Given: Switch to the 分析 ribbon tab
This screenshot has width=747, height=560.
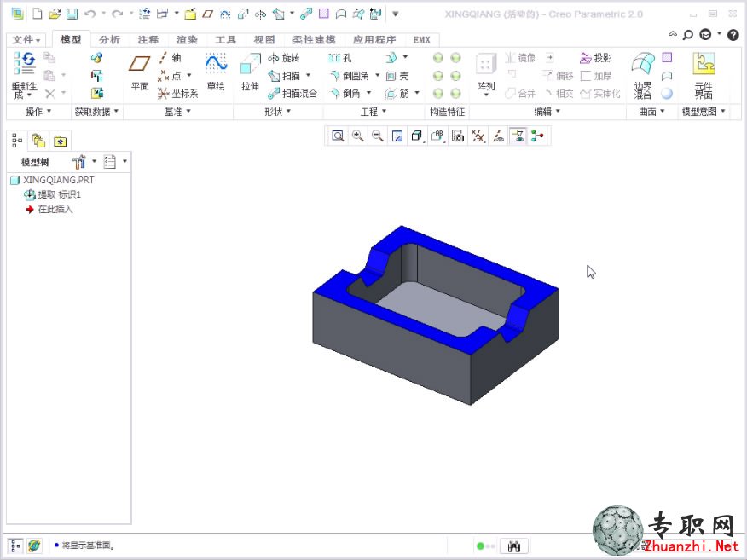Looking at the screenshot, I should tap(109, 39).
